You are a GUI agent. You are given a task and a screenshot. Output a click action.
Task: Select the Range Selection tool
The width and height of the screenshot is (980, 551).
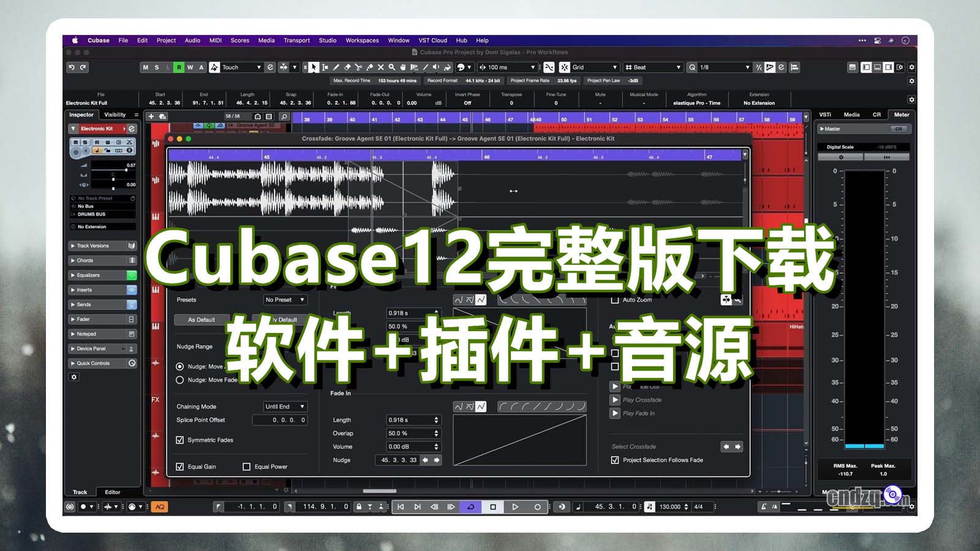pyautogui.click(x=325, y=67)
